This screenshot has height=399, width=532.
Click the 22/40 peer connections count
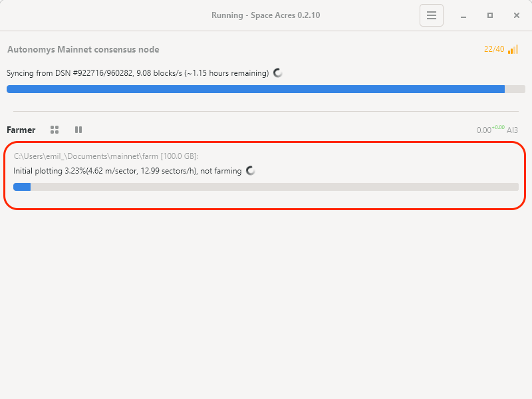tap(494, 49)
